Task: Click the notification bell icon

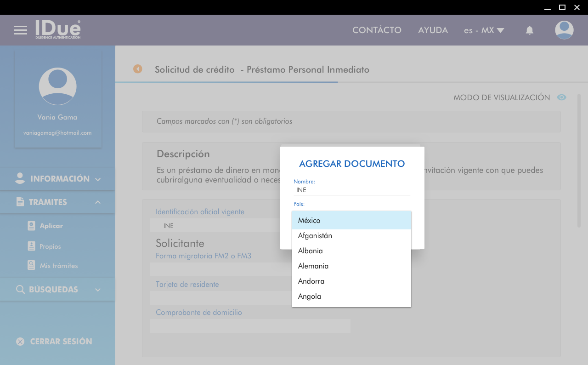Action: click(529, 30)
